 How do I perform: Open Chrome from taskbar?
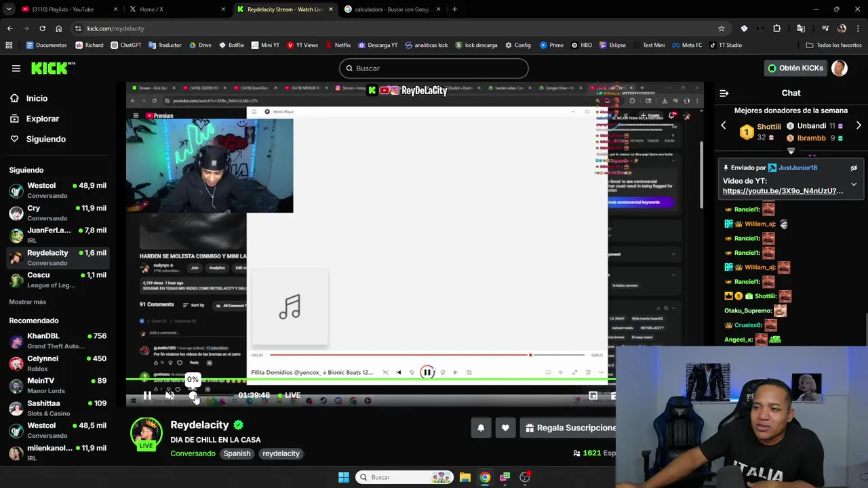coord(485,477)
